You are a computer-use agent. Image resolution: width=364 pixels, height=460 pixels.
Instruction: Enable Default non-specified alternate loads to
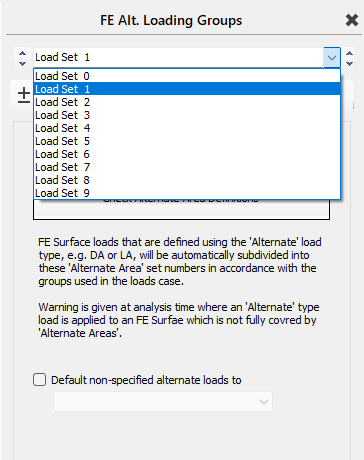pos(39,380)
